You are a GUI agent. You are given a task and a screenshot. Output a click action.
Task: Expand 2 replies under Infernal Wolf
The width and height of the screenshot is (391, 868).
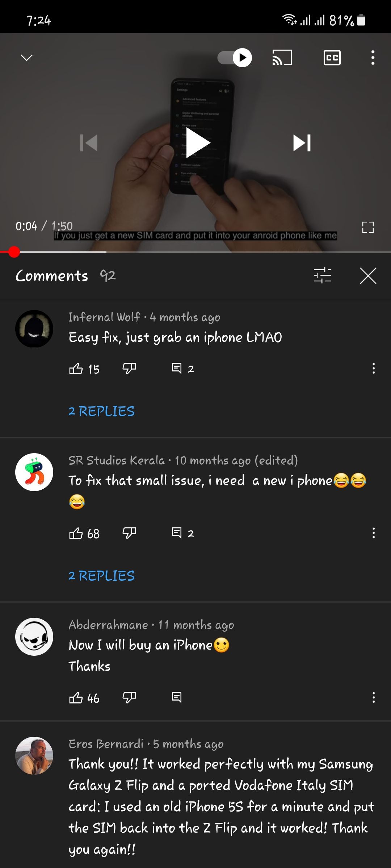click(101, 411)
